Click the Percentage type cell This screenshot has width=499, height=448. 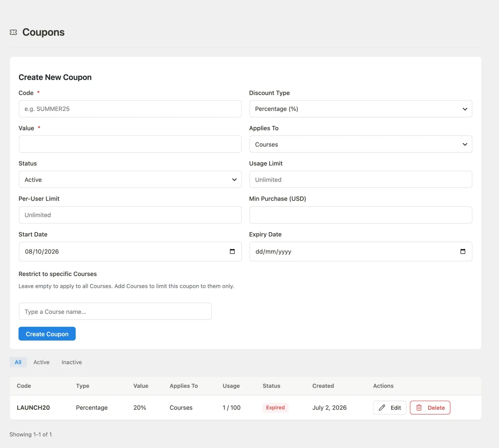tap(92, 407)
